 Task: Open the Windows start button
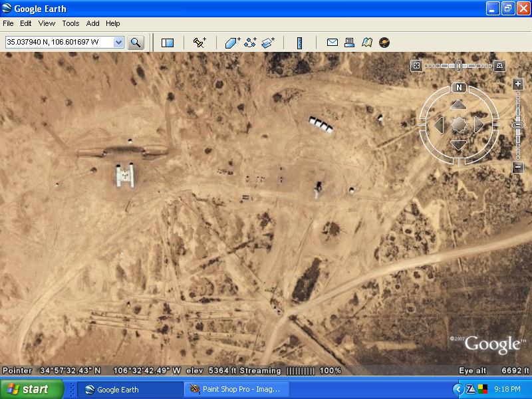coord(31,389)
